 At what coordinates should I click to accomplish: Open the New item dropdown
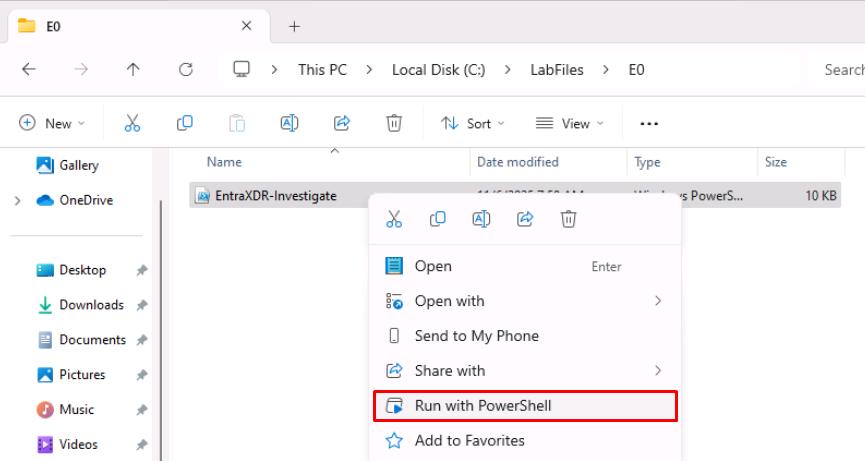(51, 123)
